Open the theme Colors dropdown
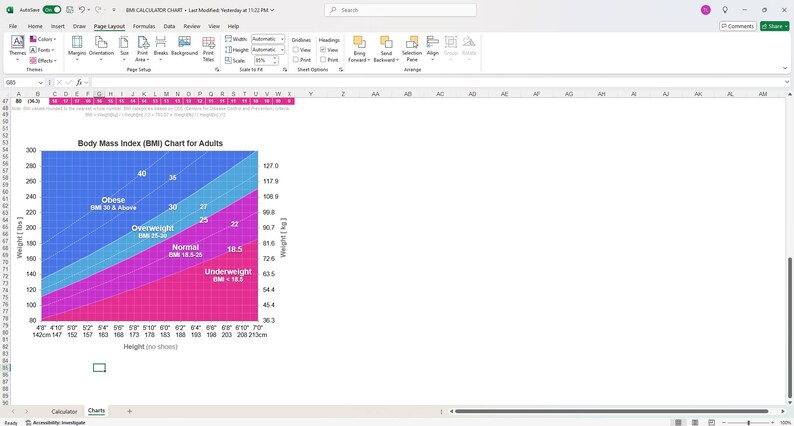 click(x=43, y=39)
